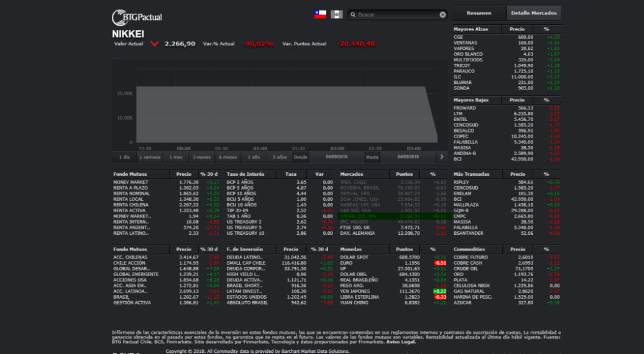Open the Aviso Legal link
The height and width of the screenshot is (354, 644).
pyautogui.click(x=401, y=342)
